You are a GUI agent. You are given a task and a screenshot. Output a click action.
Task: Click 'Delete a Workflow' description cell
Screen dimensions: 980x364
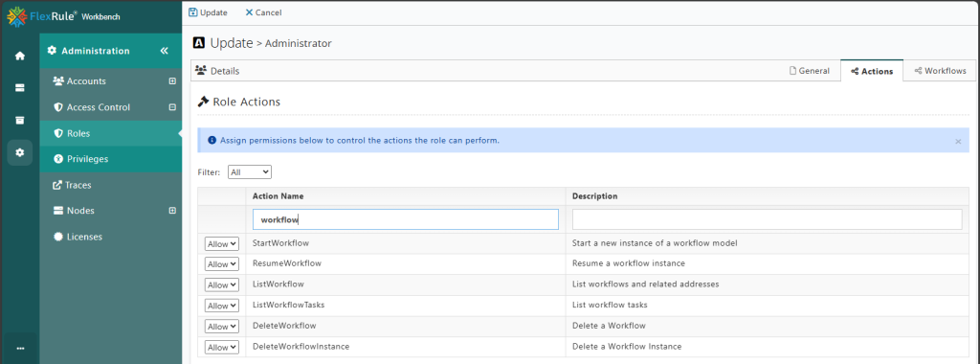click(609, 326)
